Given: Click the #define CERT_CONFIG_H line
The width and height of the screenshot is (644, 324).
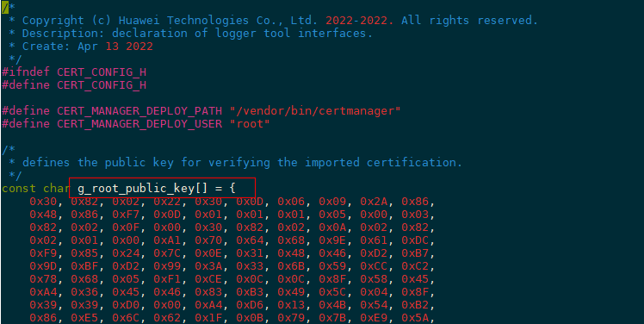Looking at the screenshot, I should pyautogui.click(x=74, y=85).
